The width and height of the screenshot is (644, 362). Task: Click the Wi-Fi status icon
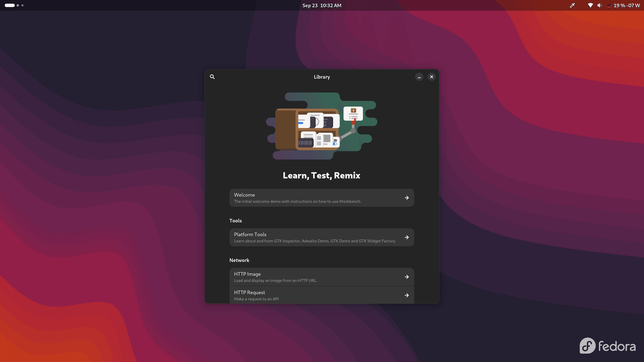pos(590,6)
